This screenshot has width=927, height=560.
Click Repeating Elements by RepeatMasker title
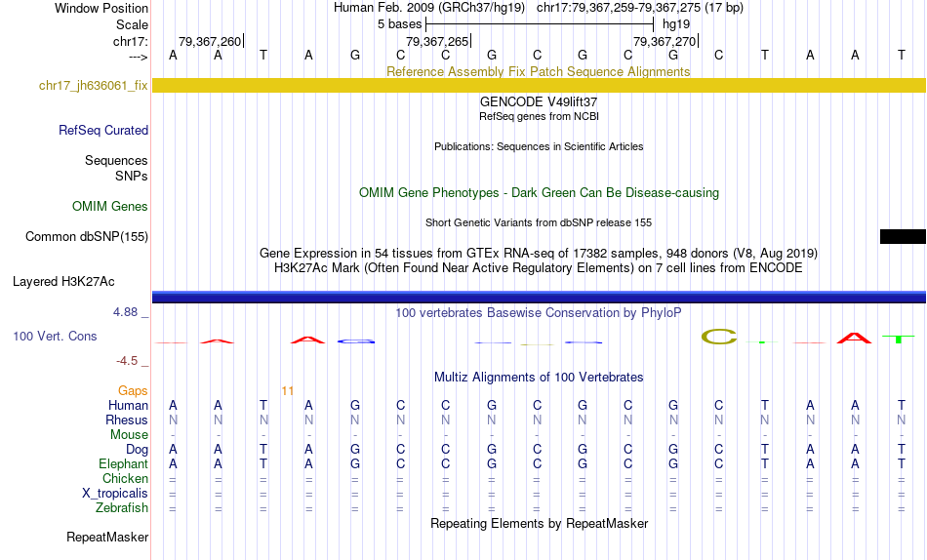(539, 523)
